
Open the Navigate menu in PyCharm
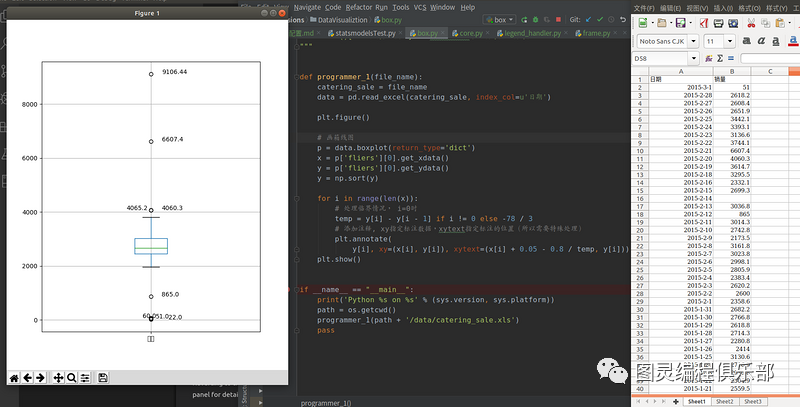[x=307, y=7]
